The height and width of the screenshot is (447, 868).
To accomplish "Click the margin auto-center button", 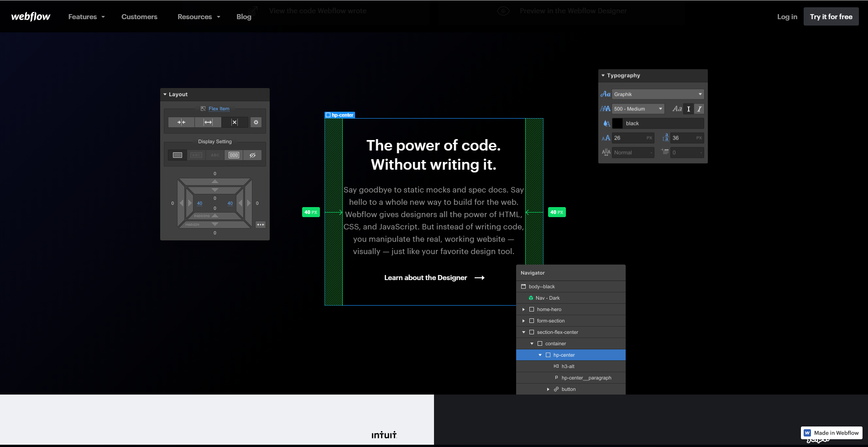I will pyautogui.click(x=261, y=224).
